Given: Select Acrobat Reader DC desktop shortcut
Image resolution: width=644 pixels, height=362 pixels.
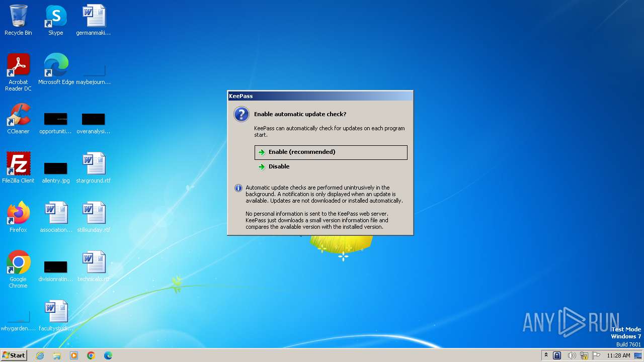Looking at the screenshot, I should 18,72.
